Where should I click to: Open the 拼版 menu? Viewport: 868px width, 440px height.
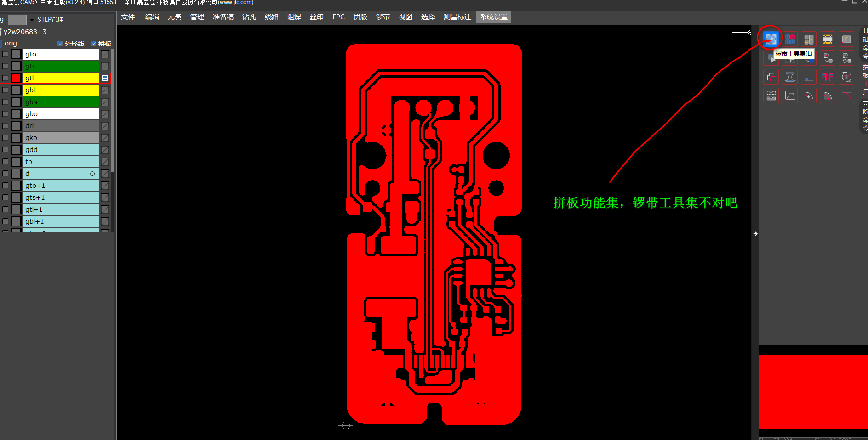[x=360, y=17]
